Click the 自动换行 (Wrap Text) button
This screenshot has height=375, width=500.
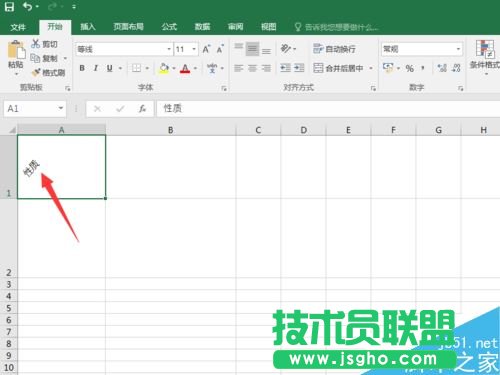[334, 49]
